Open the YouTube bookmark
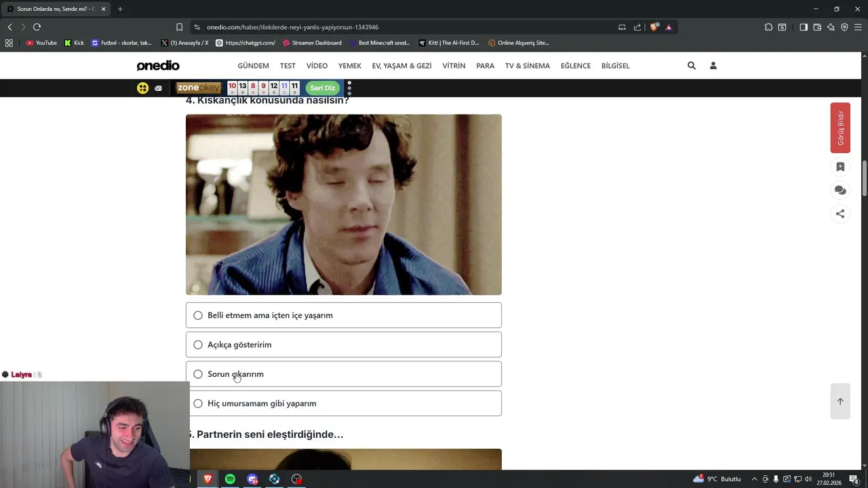 click(41, 43)
